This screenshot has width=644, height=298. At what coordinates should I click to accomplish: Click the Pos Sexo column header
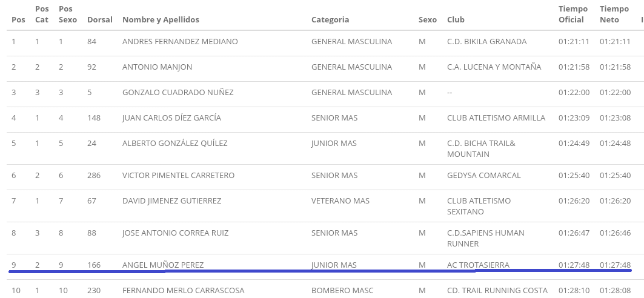tap(68, 14)
